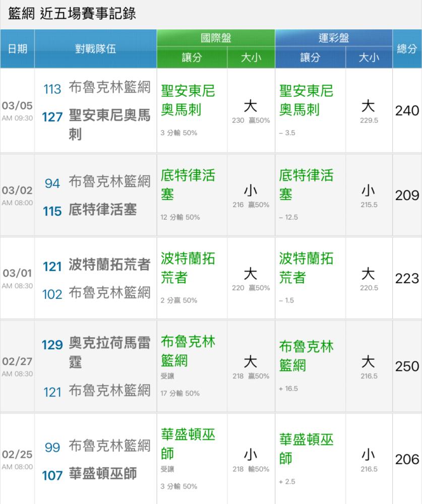Click total score 209
The image size is (422, 504).
(x=407, y=196)
